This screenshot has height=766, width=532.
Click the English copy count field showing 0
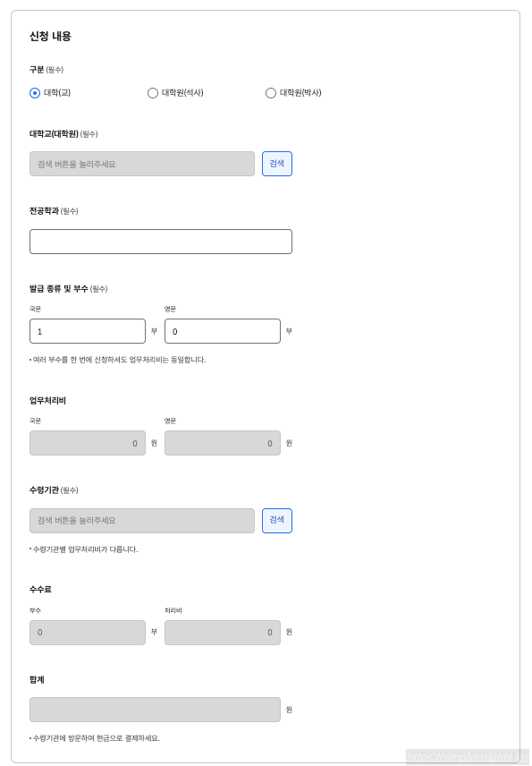[222, 330]
